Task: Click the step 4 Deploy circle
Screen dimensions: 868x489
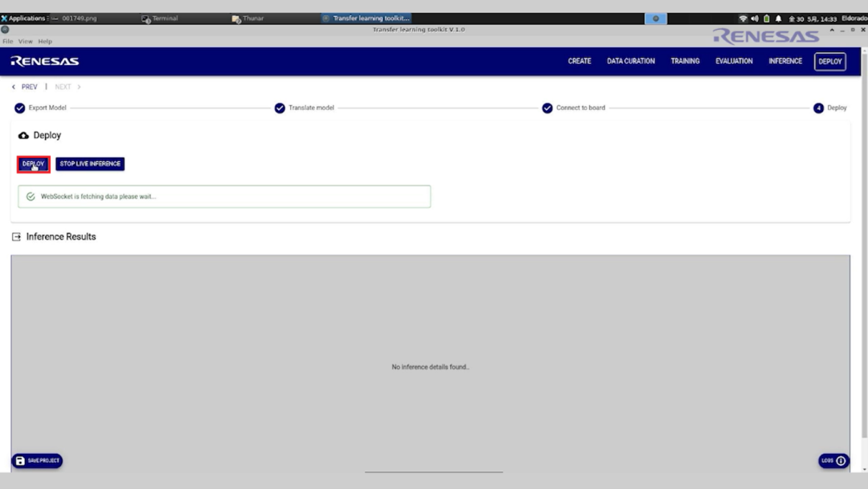Action: [818, 108]
